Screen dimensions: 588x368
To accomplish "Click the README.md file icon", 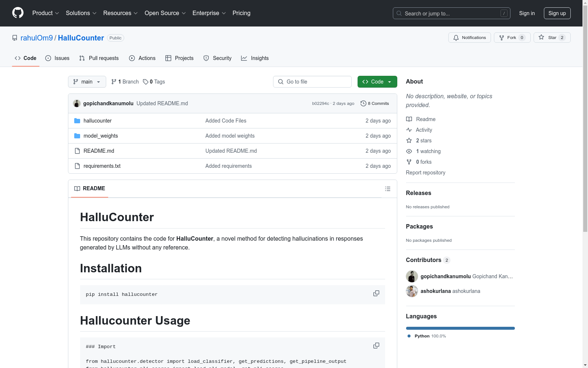I will pyautogui.click(x=77, y=151).
